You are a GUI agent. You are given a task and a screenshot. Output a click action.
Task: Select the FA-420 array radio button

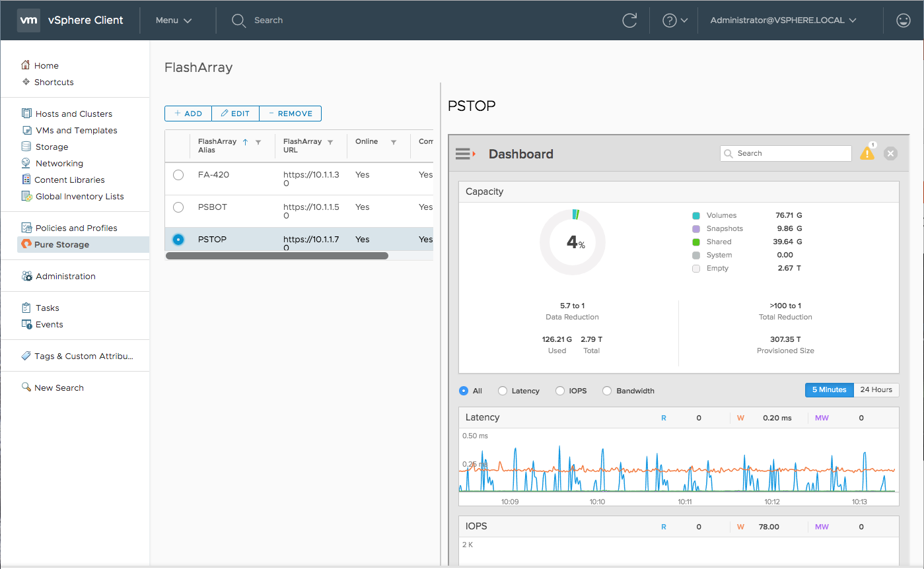(x=177, y=174)
